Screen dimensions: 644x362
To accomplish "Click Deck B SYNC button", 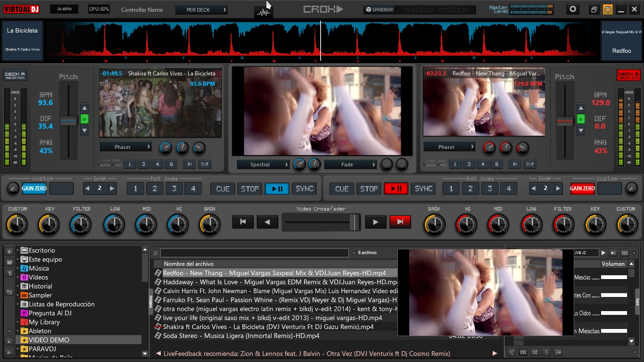I will pyautogui.click(x=423, y=189).
